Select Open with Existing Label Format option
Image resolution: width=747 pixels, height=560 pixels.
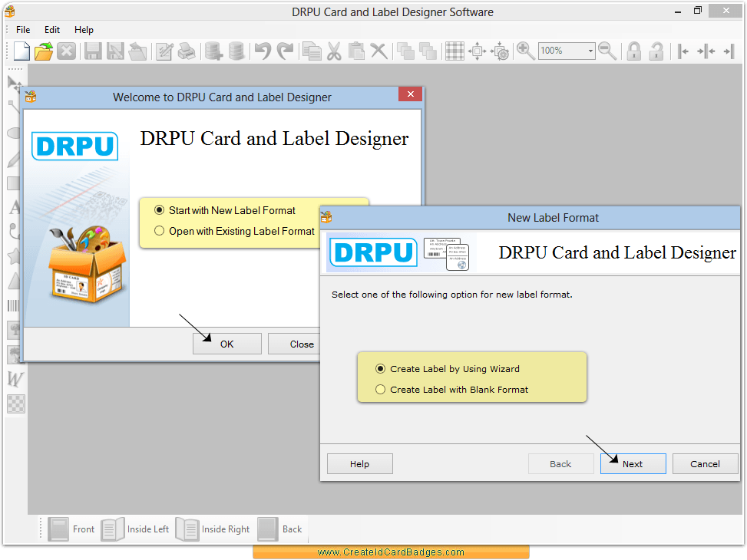(234, 231)
